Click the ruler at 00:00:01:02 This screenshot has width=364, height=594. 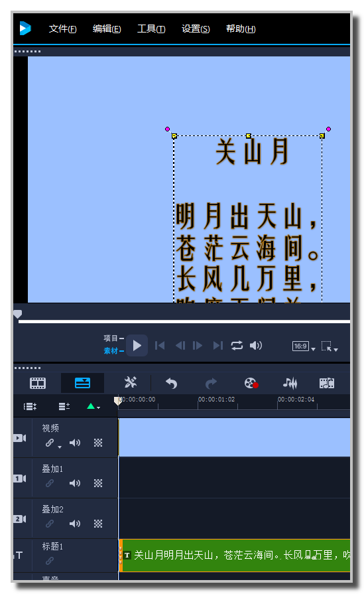(216, 400)
